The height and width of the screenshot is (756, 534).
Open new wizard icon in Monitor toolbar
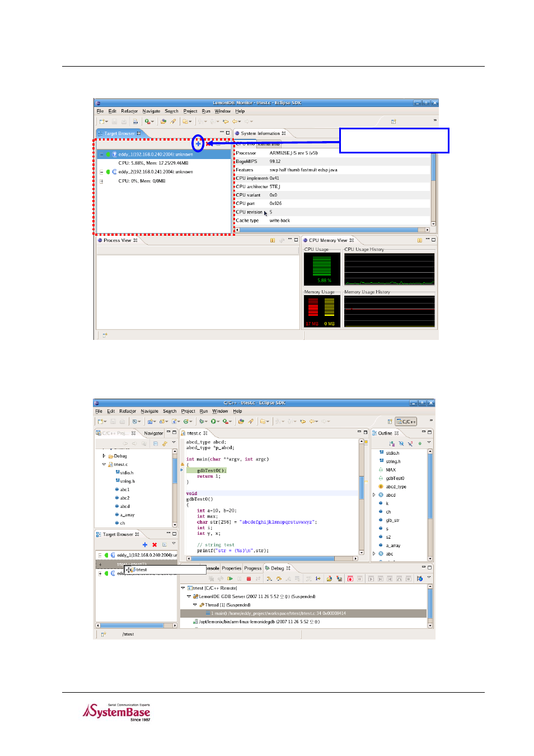[103, 121]
